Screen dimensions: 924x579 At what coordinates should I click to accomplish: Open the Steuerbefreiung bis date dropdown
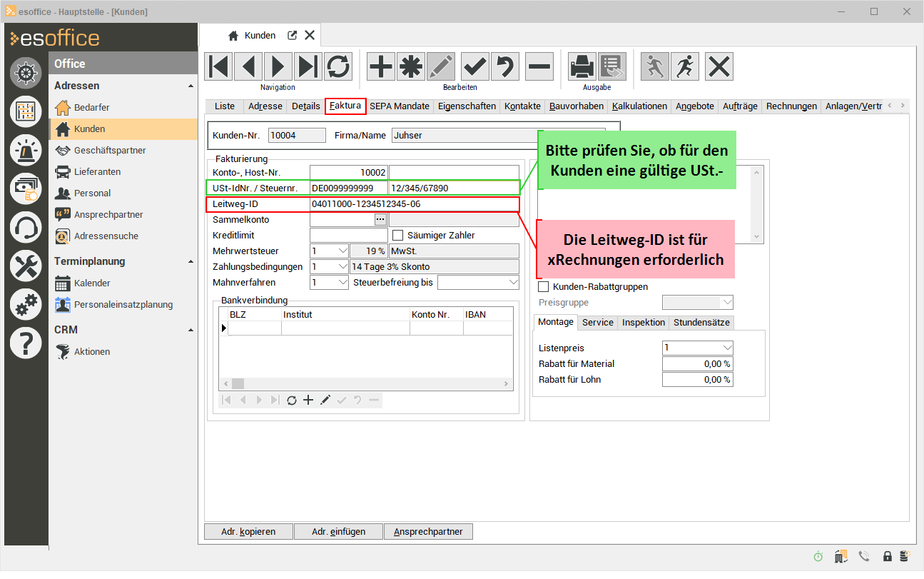point(512,283)
